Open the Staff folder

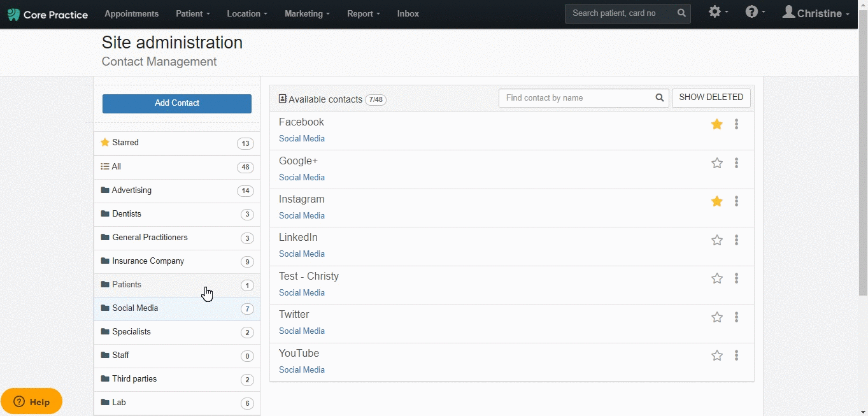pos(177,356)
